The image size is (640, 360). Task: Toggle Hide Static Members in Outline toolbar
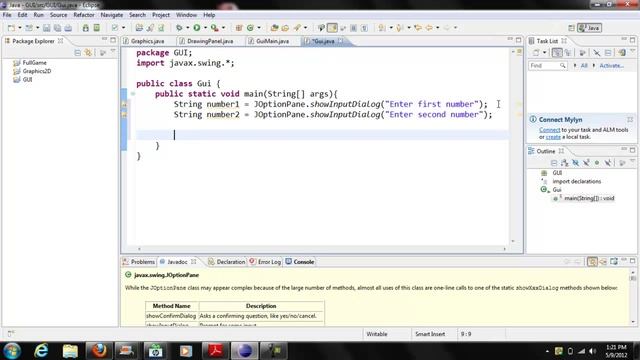click(586, 163)
